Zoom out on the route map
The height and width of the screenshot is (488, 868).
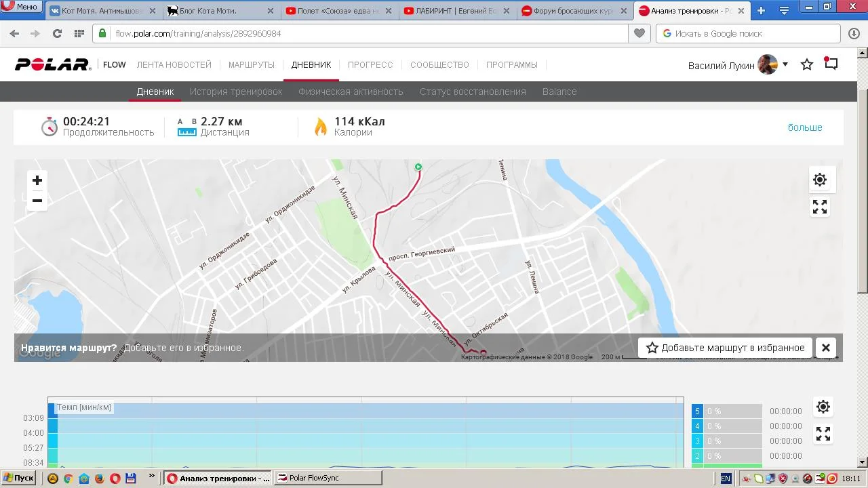pos(37,201)
